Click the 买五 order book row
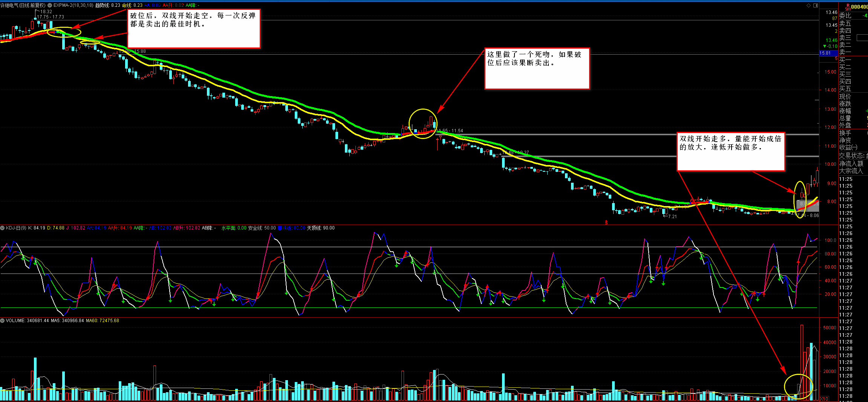868x402 pixels. pos(845,89)
